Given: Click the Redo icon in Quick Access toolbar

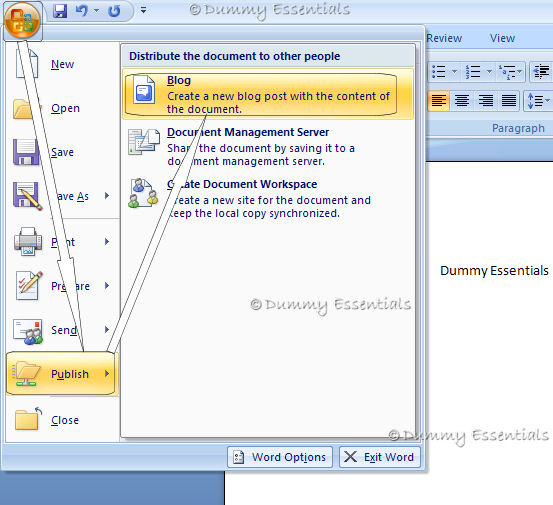Looking at the screenshot, I should (114, 11).
